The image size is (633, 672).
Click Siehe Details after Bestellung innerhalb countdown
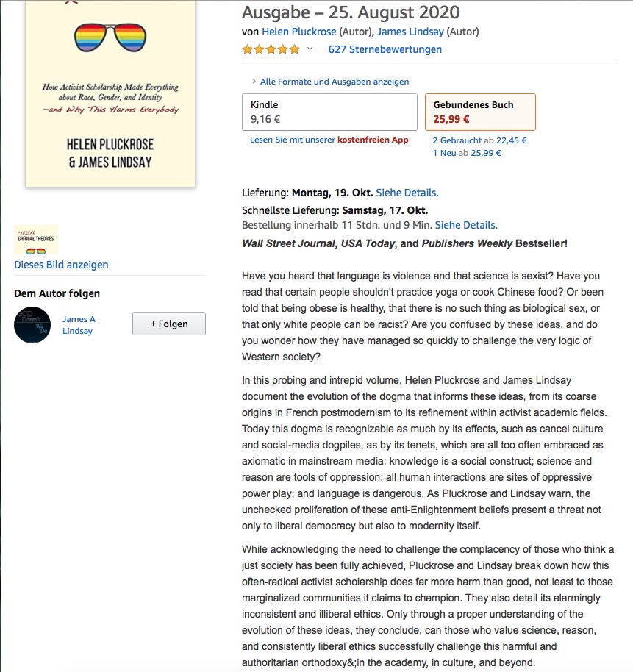466,225
